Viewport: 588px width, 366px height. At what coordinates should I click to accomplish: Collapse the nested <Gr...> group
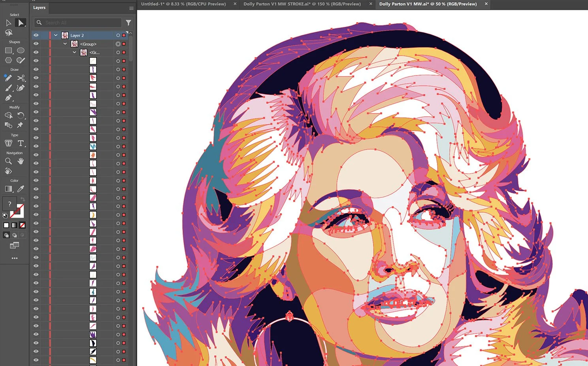click(x=74, y=52)
